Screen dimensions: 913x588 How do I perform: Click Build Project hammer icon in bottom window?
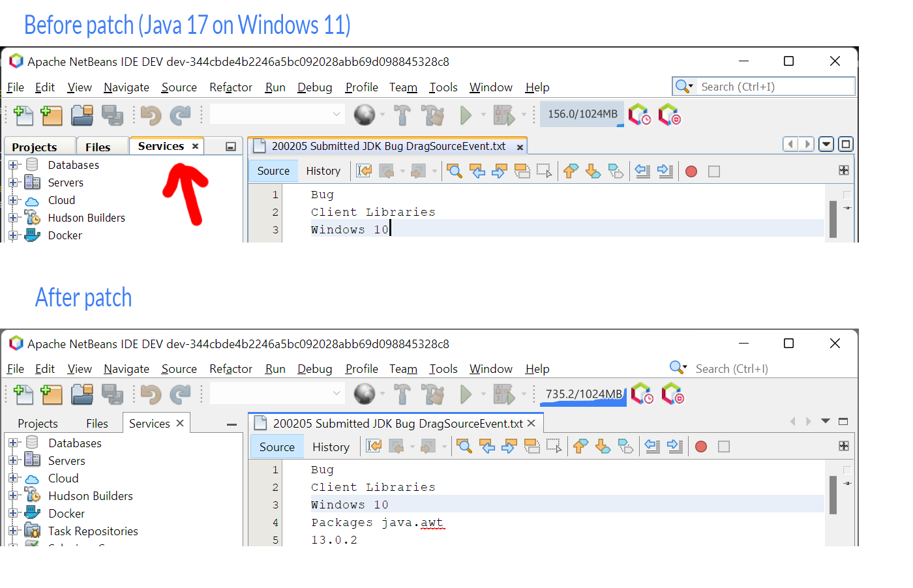[402, 394]
